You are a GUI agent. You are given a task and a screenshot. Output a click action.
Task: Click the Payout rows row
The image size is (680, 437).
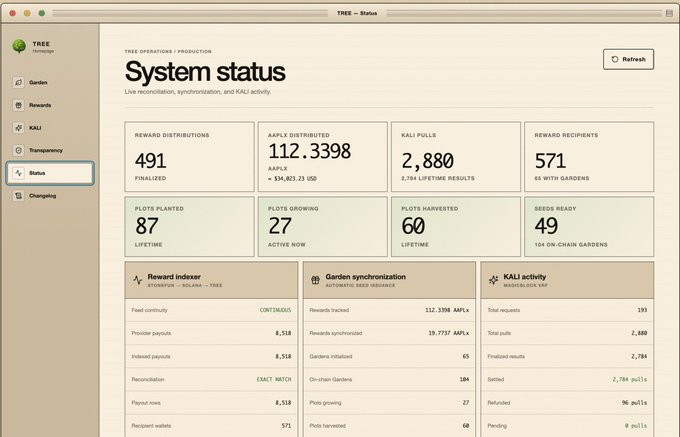pyautogui.click(x=211, y=403)
